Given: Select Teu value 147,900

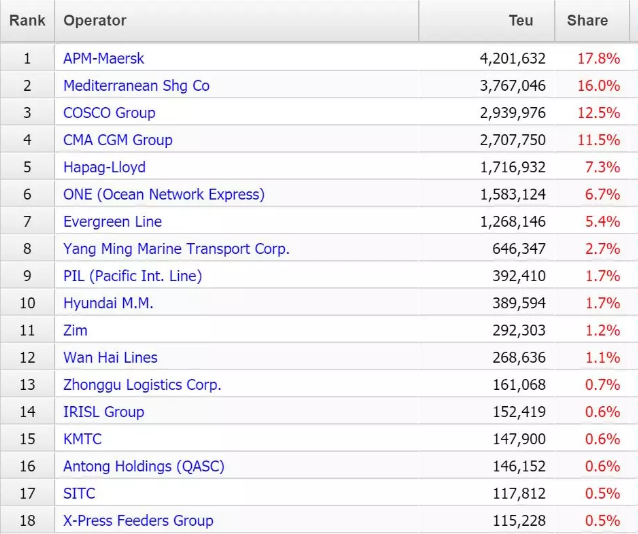Looking at the screenshot, I should click(519, 439).
